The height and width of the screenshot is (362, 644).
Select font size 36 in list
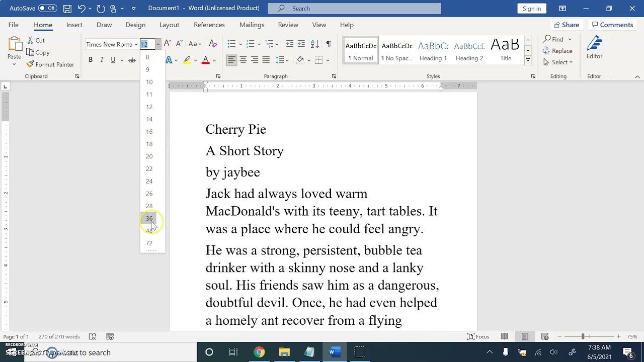coord(149,218)
